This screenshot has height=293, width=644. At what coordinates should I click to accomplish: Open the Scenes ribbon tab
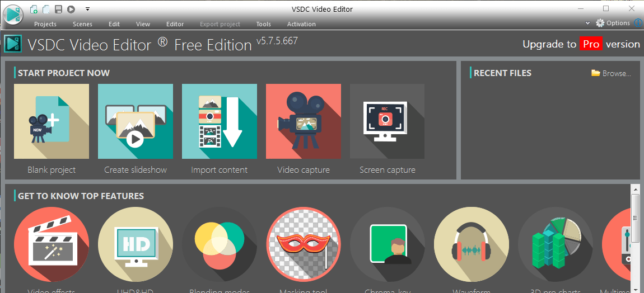point(82,24)
